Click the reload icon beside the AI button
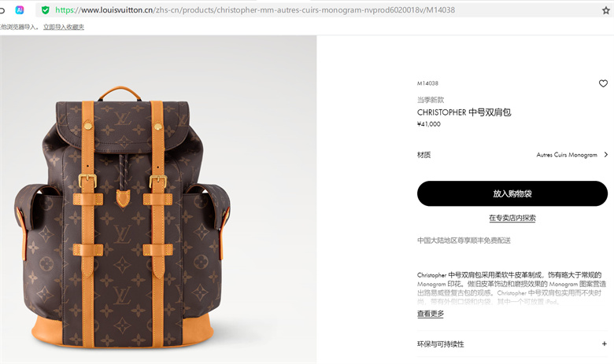 (x=2, y=10)
